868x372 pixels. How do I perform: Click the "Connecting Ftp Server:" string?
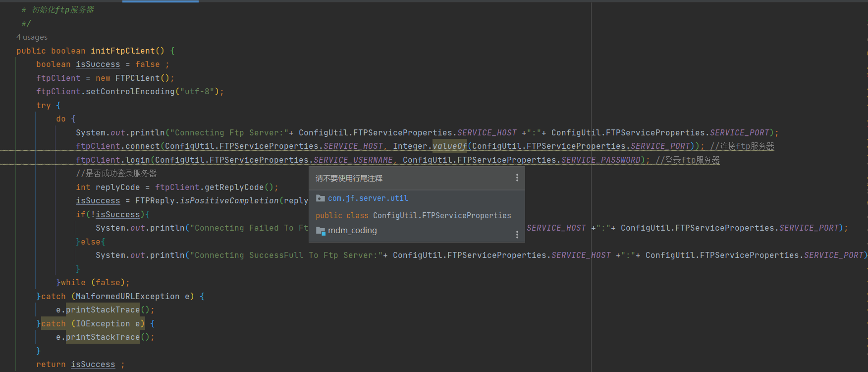point(229,133)
